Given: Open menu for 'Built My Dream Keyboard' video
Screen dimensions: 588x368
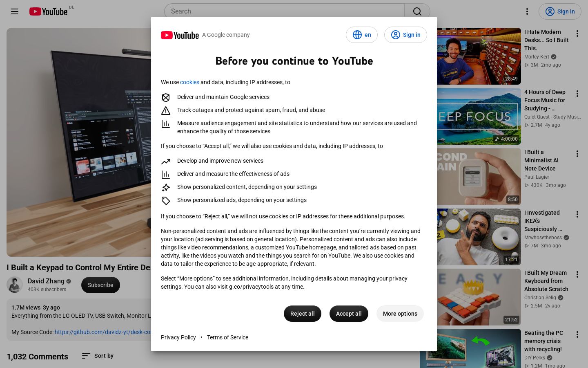Looking at the screenshot, I should pos(577,274).
